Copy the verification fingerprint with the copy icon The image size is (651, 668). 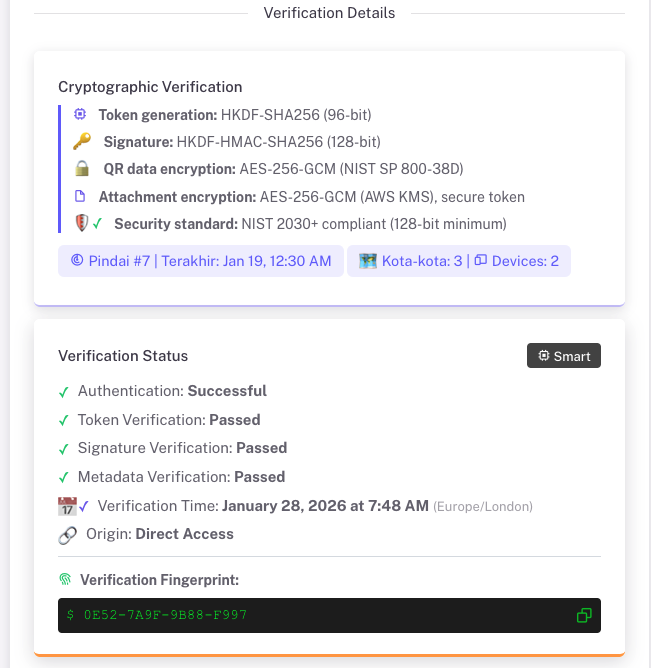pos(584,615)
